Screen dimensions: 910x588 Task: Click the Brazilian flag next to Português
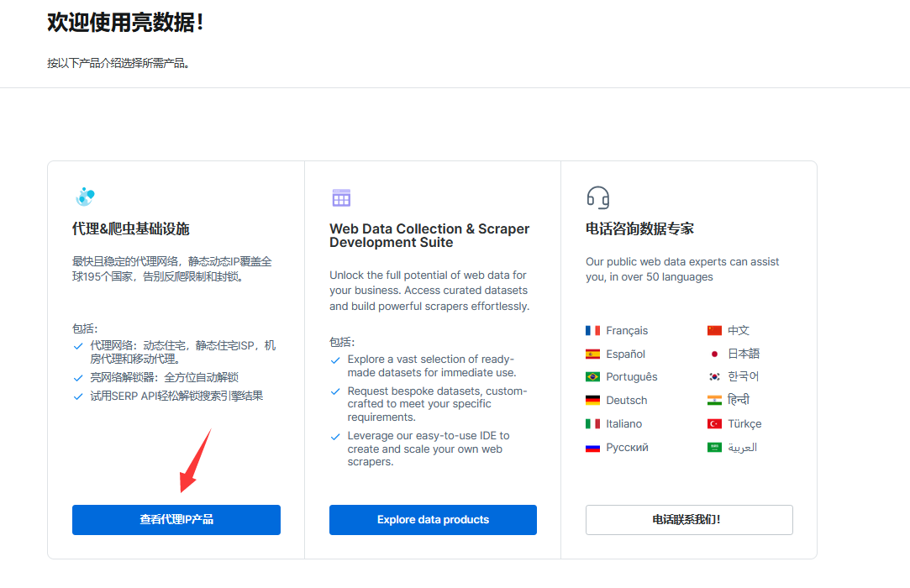point(592,377)
